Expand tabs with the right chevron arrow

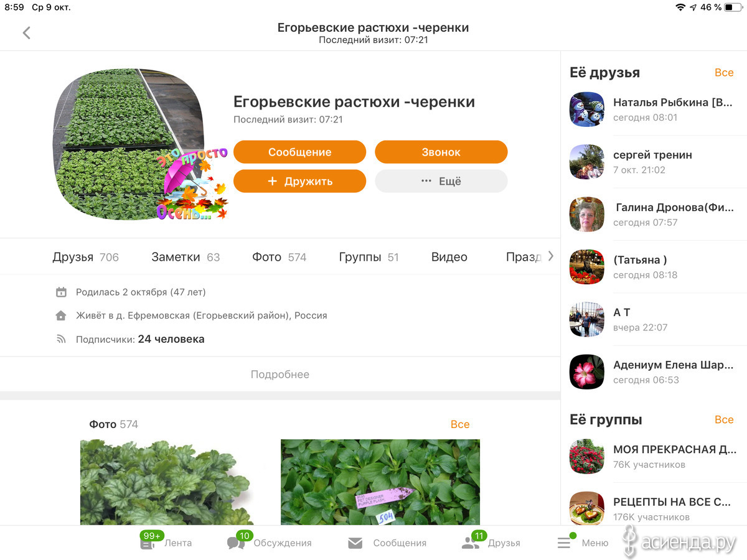point(550,256)
